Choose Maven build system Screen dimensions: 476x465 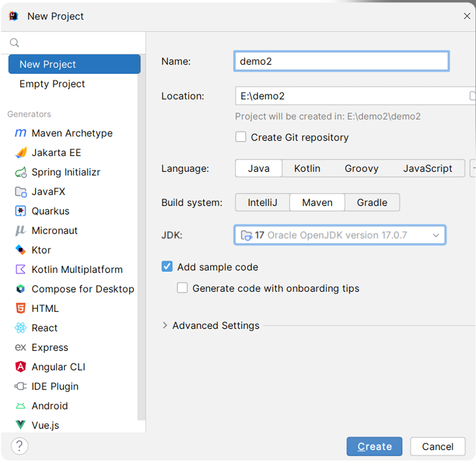(x=317, y=202)
